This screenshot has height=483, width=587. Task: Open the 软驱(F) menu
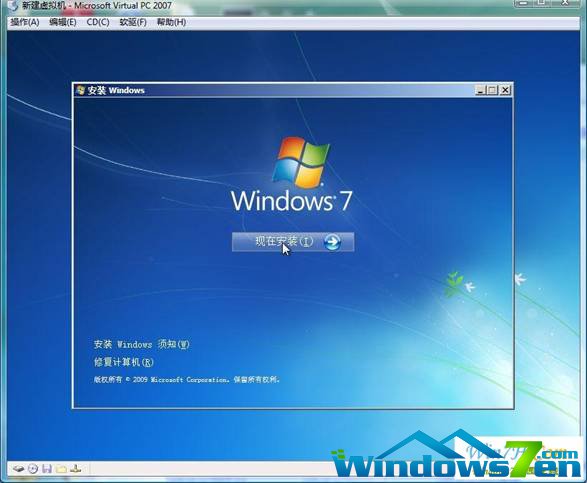tap(133, 22)
